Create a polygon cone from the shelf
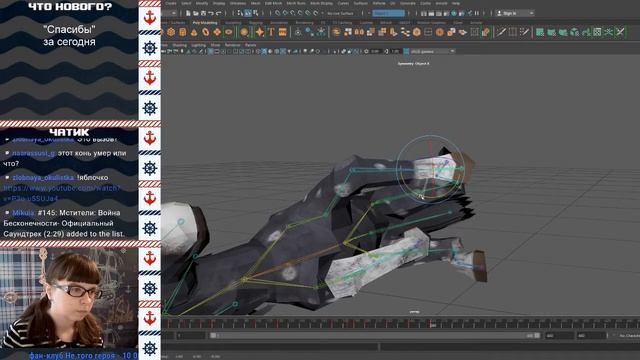Screen dimensions: 640x360 click(194, 32)
